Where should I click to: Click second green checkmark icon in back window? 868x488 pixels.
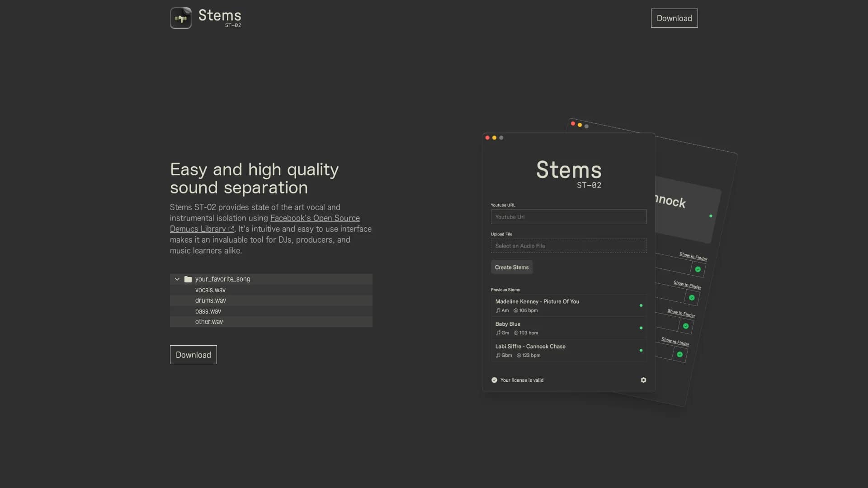pos(692,298)
